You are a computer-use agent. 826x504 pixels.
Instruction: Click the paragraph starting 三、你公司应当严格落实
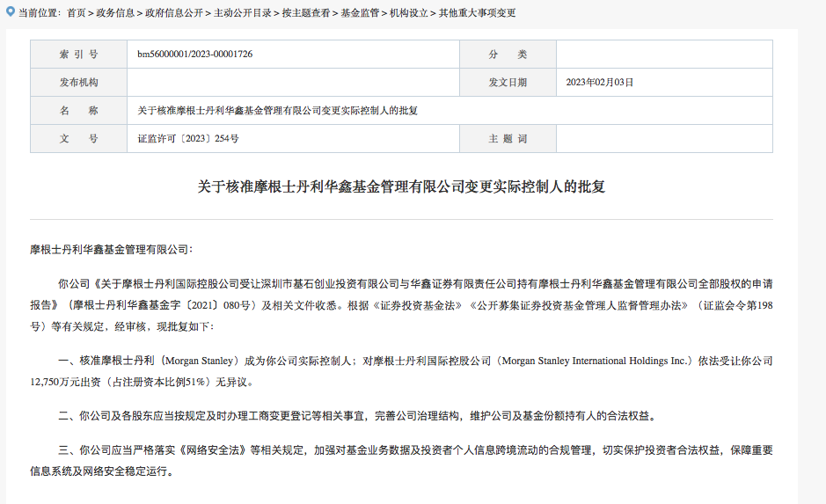401,461
